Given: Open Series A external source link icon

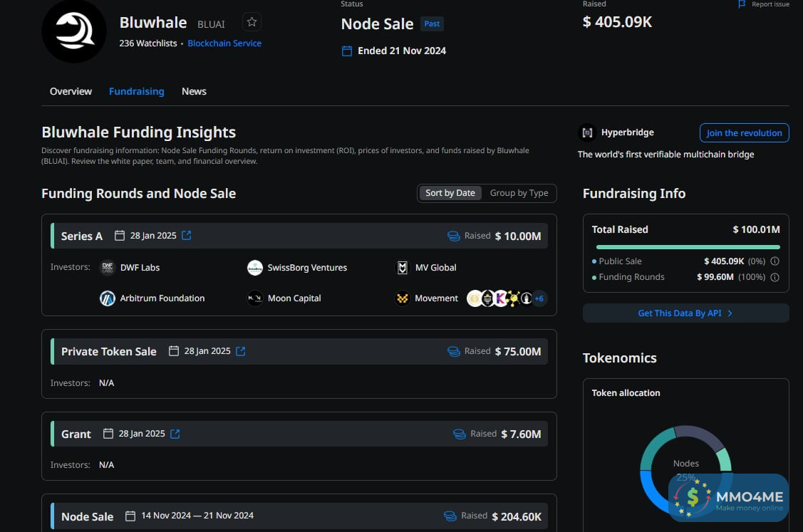Looking at the screenshot, I should (x=187, y=236).
